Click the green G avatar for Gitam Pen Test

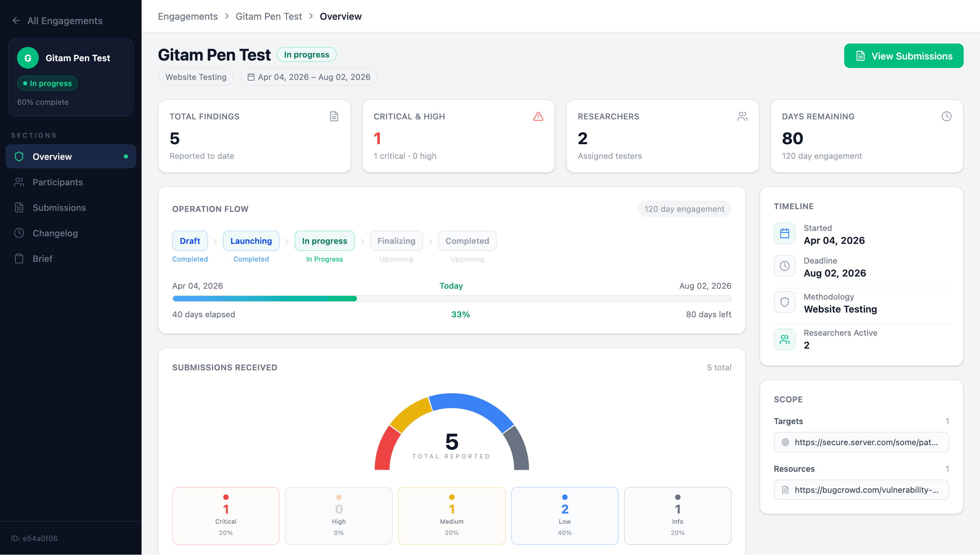tap(28, 58)
